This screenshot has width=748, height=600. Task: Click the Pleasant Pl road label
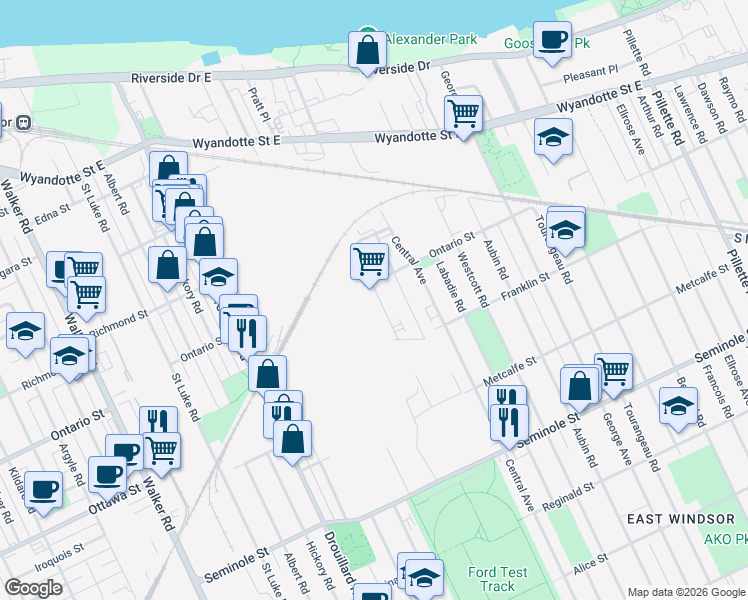point(591,74)
